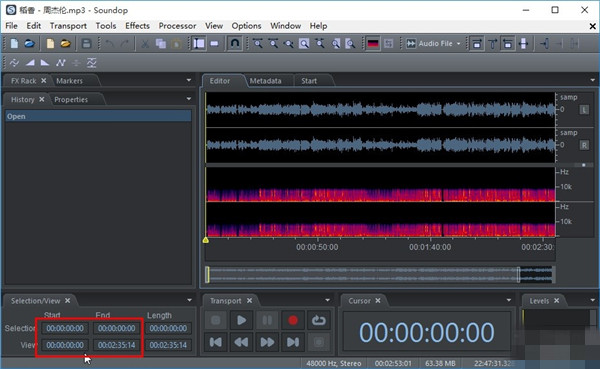Click the zoom horizontal arrow magnifier icon
Image resolution: width=600 pixels, height=369 pixels.
coord(289,44)
